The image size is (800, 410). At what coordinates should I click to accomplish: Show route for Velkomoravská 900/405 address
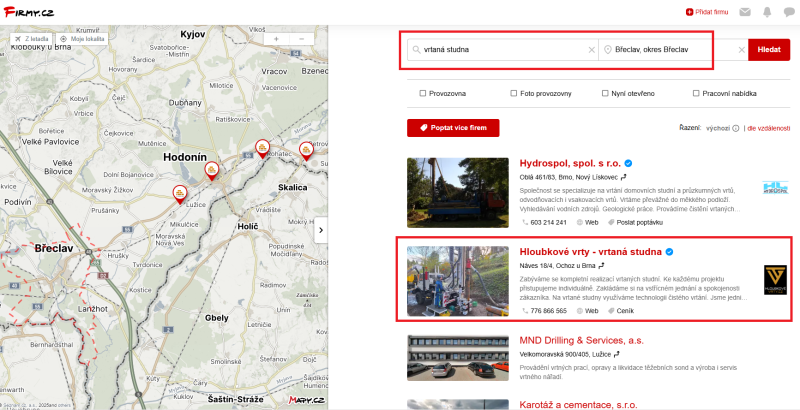pyautogui.click(x=617, y=354)
